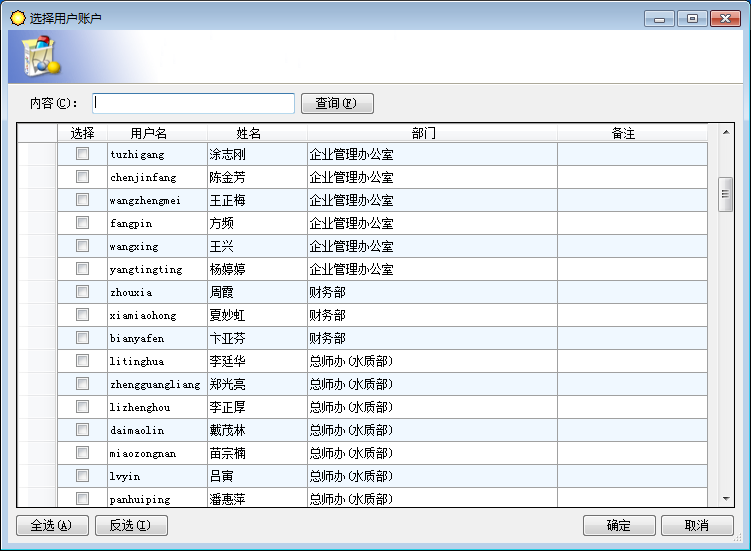Click the yellow window title icon
The height and width of the screenshot is (551, 751).
(x=18, y=18)
